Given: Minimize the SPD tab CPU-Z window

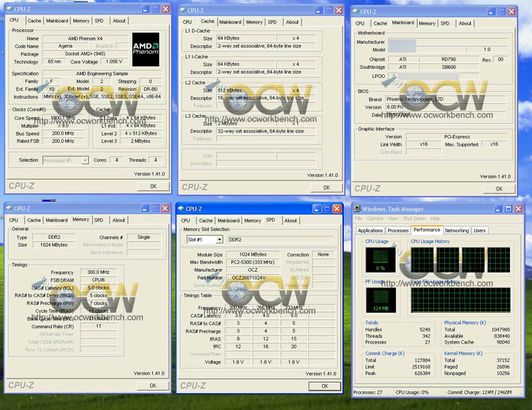Looking at the screenshot, I should click(317, 208).
